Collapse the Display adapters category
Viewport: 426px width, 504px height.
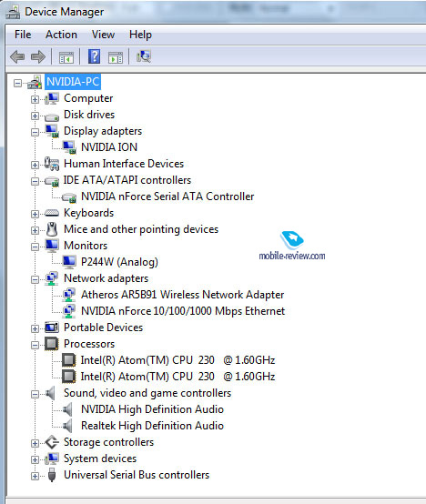click(35, 132)
